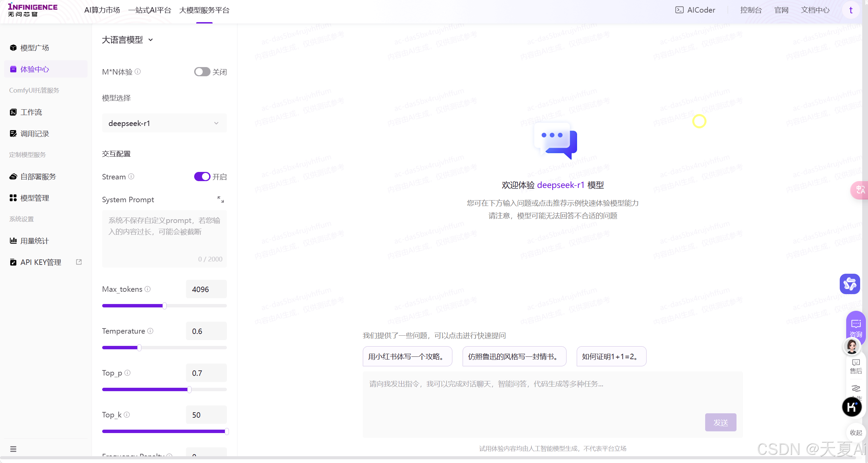Screen dimensions: 868x463
Task: Toggle the M*N体验 switch
Action: pyautogui.click(x=202, y=71)
